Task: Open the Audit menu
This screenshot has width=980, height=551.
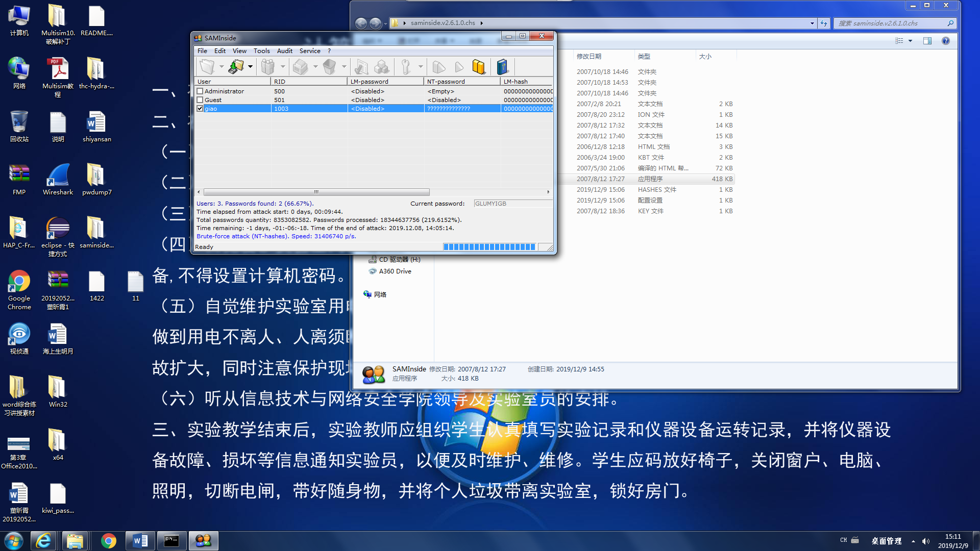Action: (284, 51)
